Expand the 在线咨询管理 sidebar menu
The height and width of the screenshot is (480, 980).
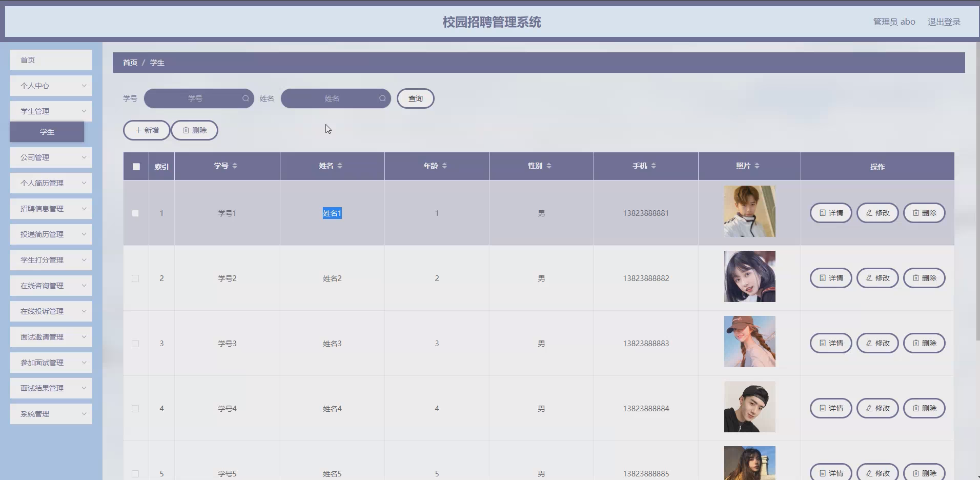point(51,286)
